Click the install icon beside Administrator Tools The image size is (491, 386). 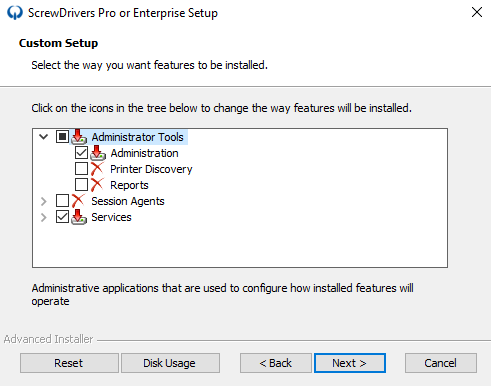click(79, 137)
